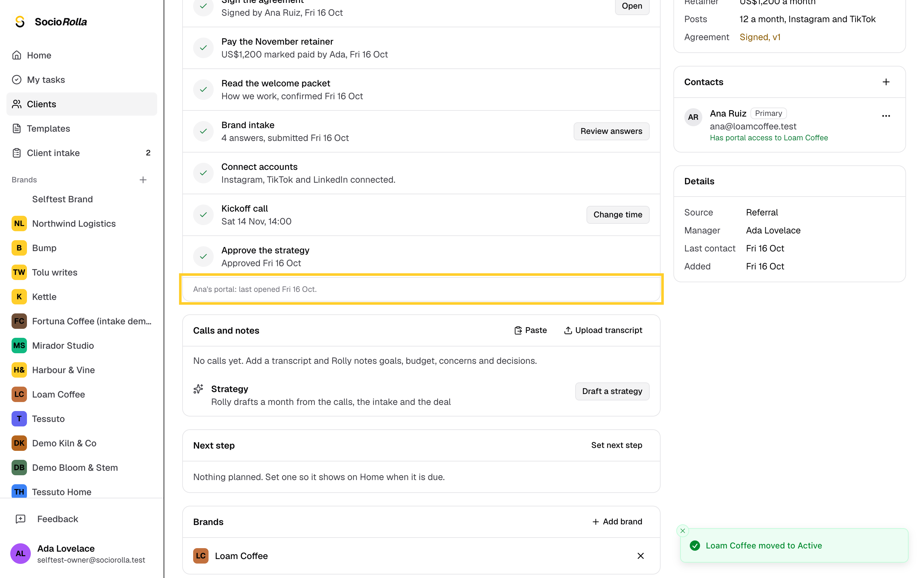Go to My tasks
Screen dimensions: 924x578
[x=81, y=80]
